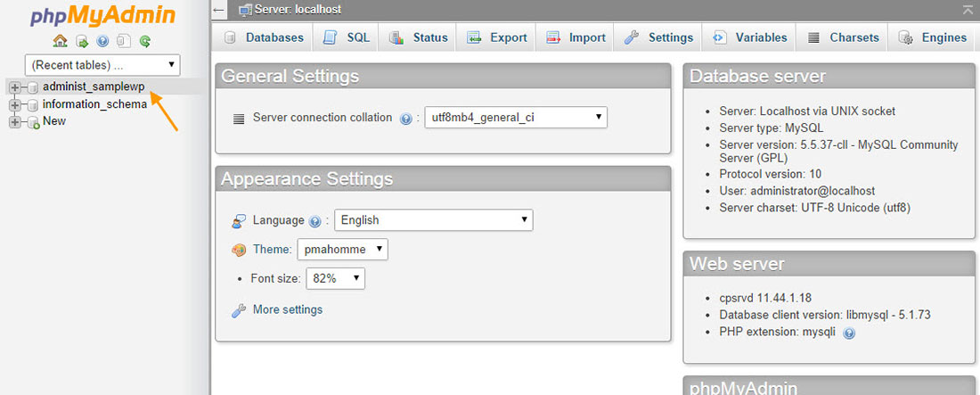Screen dimensions: 980x395
Task: Click the Theme label link
Action: tap(273, 249)
